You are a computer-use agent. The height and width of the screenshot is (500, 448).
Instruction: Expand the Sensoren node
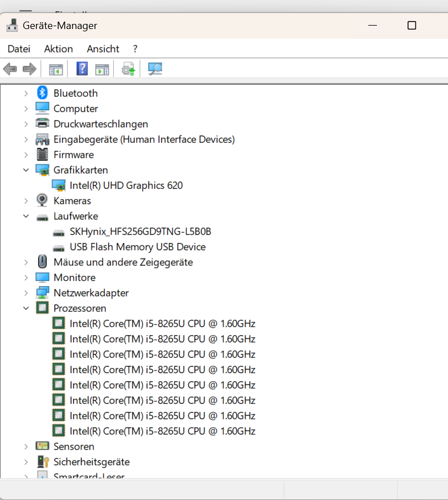pyautogui.click(x=26, y=447)
